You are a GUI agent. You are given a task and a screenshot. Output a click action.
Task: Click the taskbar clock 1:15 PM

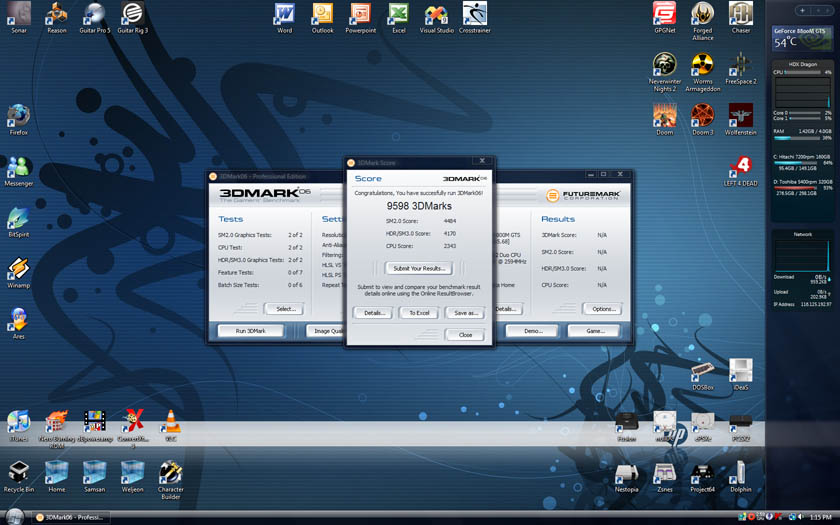point(820,517)
